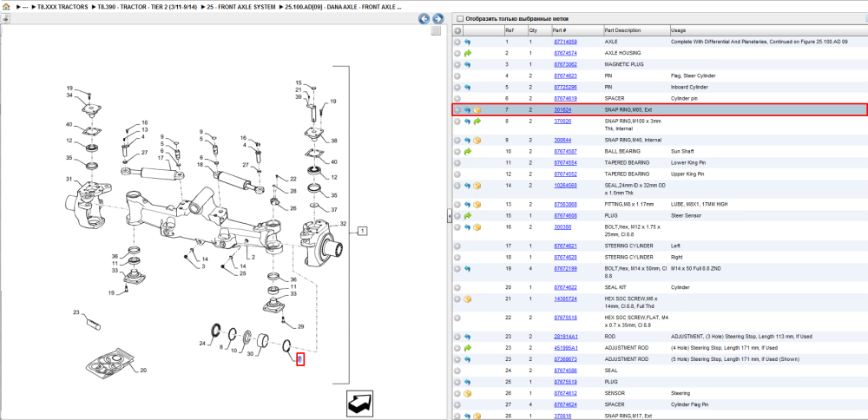Click the add-all plus icon in table header

(457, 30)
